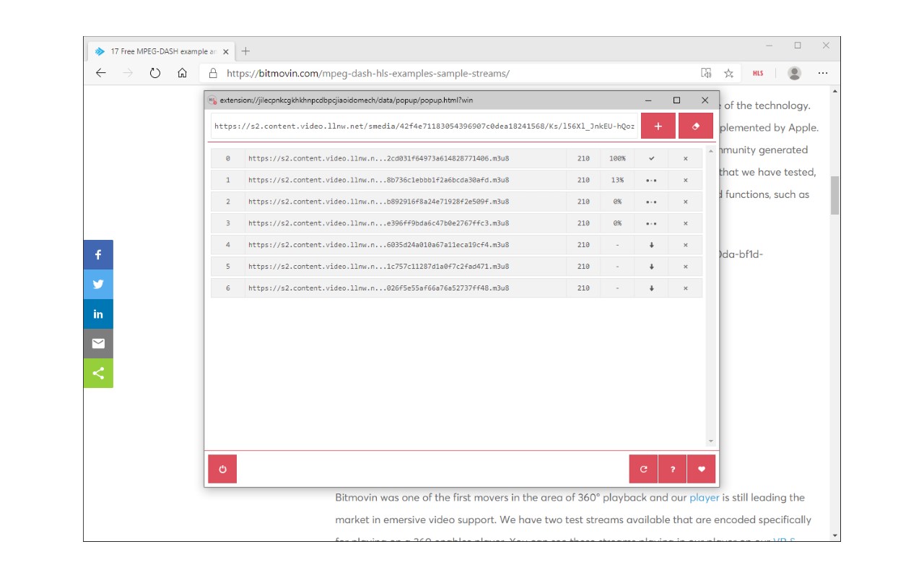Share the page by email
The image size is (924, 578).
(x=98, y=343)
